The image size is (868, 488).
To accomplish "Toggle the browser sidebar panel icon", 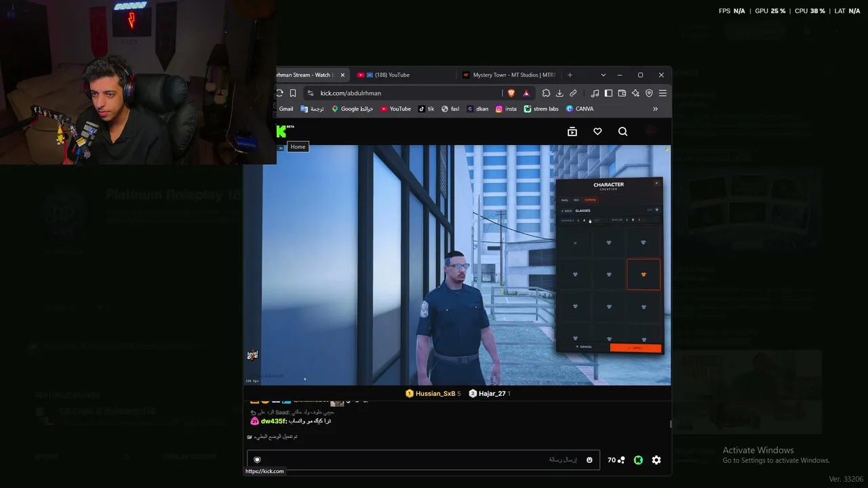I will pyautogui.click(x=608, y=93).
